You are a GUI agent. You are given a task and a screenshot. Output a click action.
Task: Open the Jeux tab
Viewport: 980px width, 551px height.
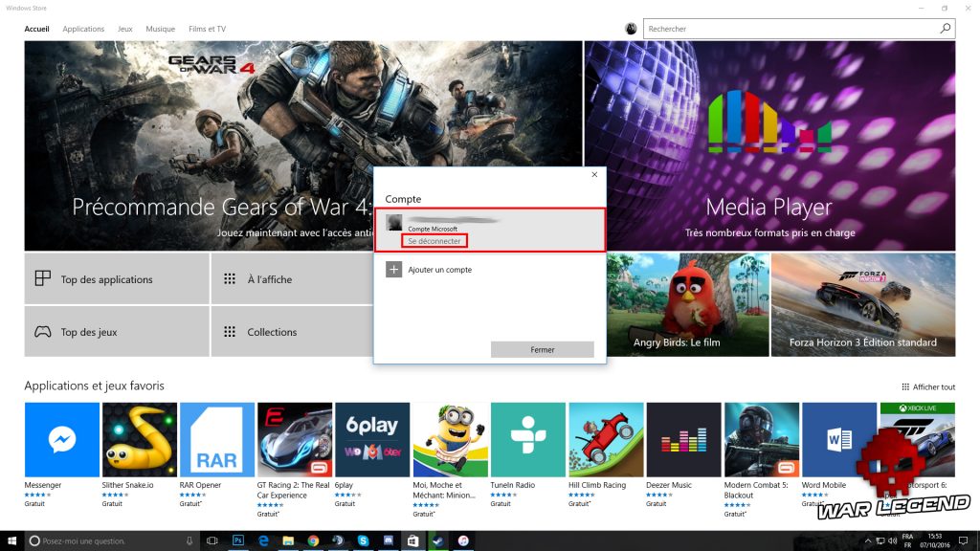pyautogui.click(x=125, y=29)
